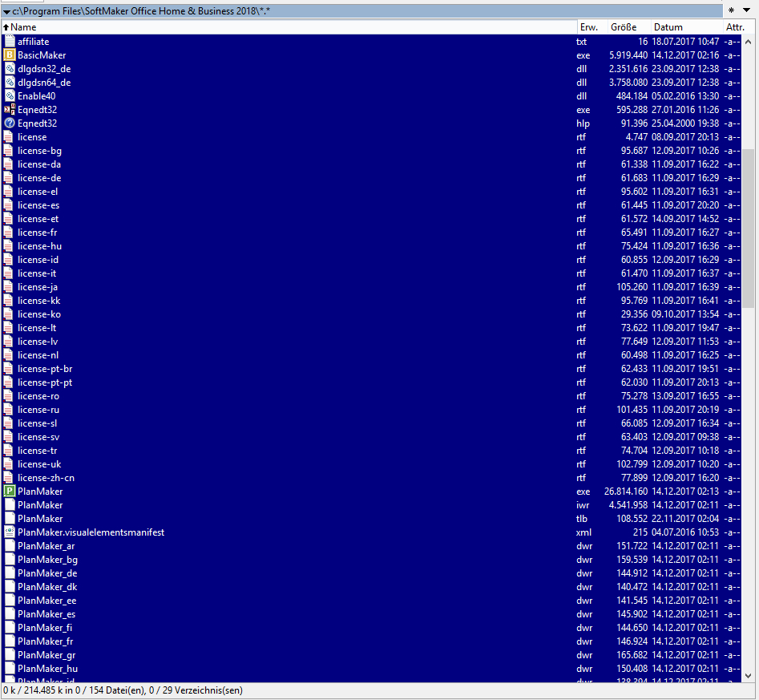Viewport: 759px width, 700px height.
Task: Select the BasicMaker exe icon
Action: coord(9,55)
